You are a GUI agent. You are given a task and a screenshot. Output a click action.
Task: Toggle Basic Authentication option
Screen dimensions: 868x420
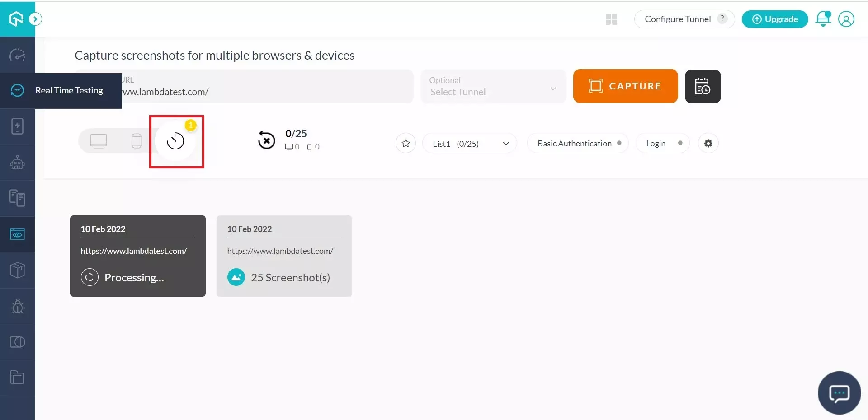tap(578, 144)
